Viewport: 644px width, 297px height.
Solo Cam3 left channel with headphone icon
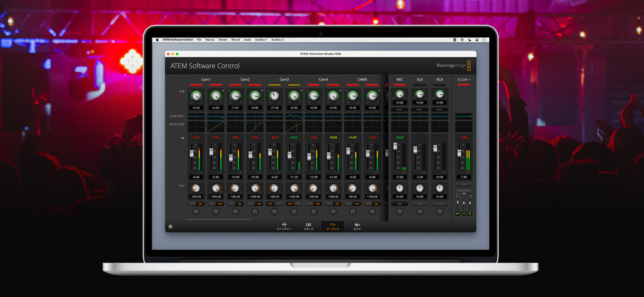(274, 211)
